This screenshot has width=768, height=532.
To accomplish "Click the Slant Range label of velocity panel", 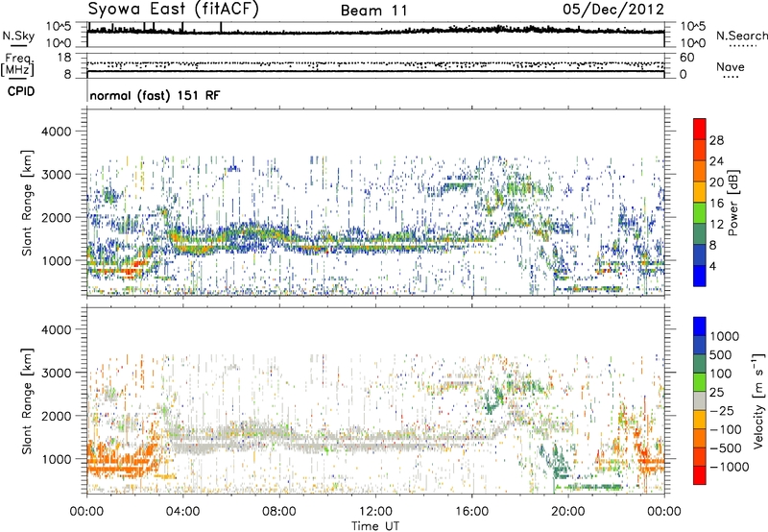I will 27,400.
